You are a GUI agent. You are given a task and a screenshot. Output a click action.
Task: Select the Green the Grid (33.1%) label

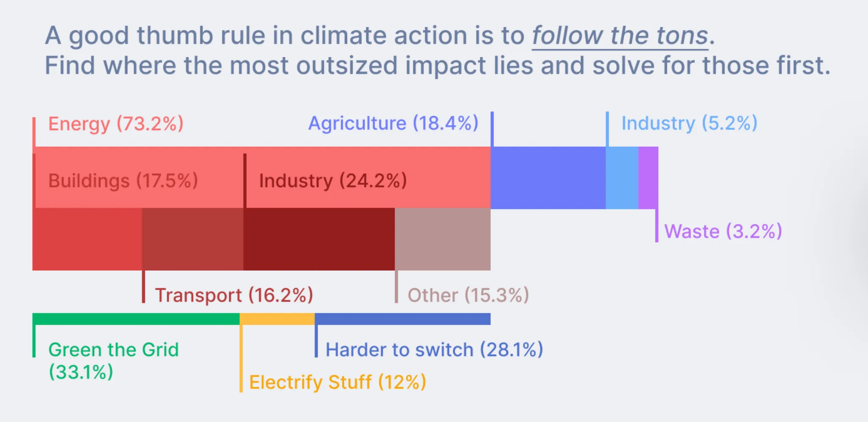coord(114,361)
